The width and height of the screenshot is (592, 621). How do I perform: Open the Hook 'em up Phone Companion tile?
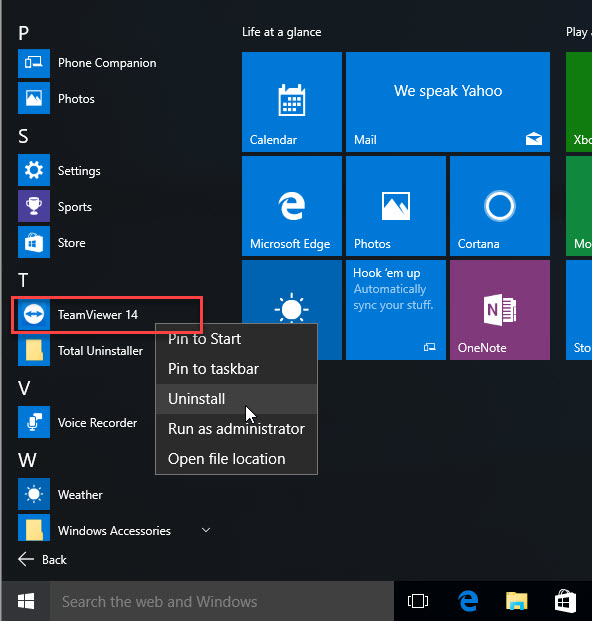pos(396,310)
